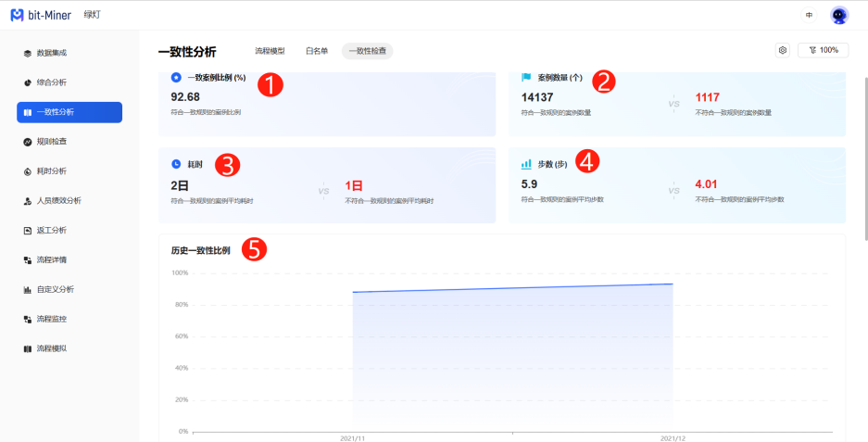
Task: Switch to the 流程模型 tab
Action: pos(270,51)
